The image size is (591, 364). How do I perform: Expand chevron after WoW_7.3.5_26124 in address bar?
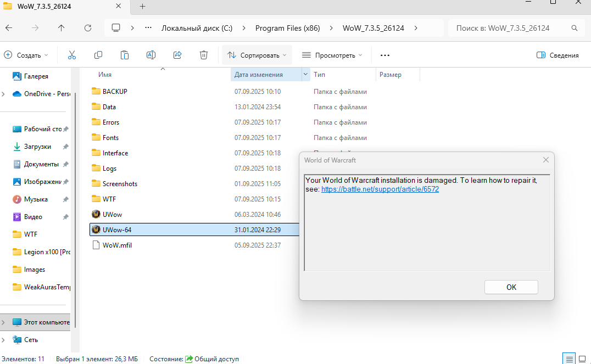416,28
